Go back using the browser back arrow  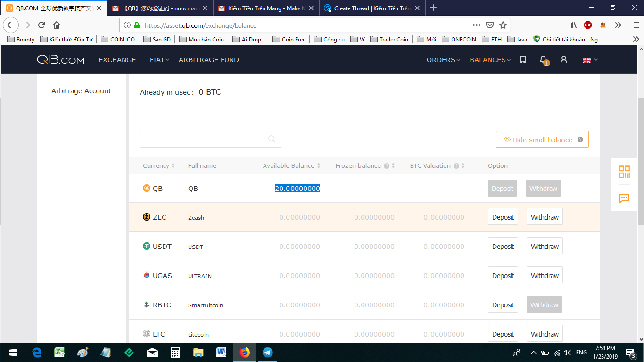[11, 25]
